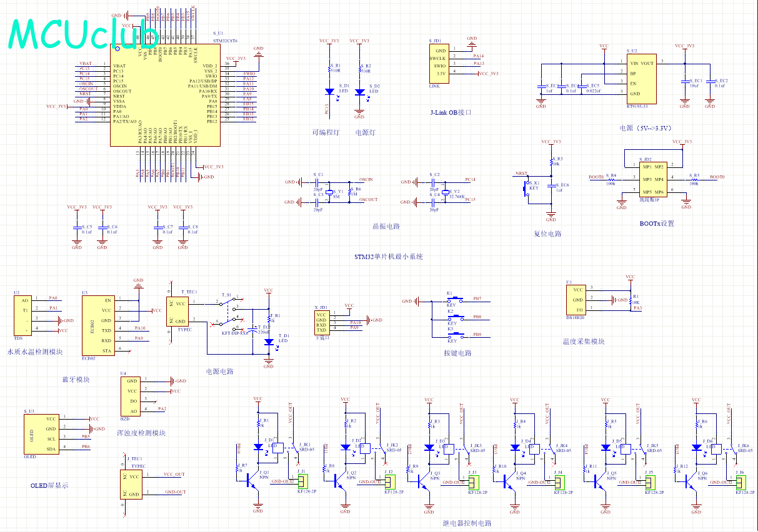Viewport: 758px width, 532px height.
Task: Select push button K2 connected to PB8
Action: 454,317
